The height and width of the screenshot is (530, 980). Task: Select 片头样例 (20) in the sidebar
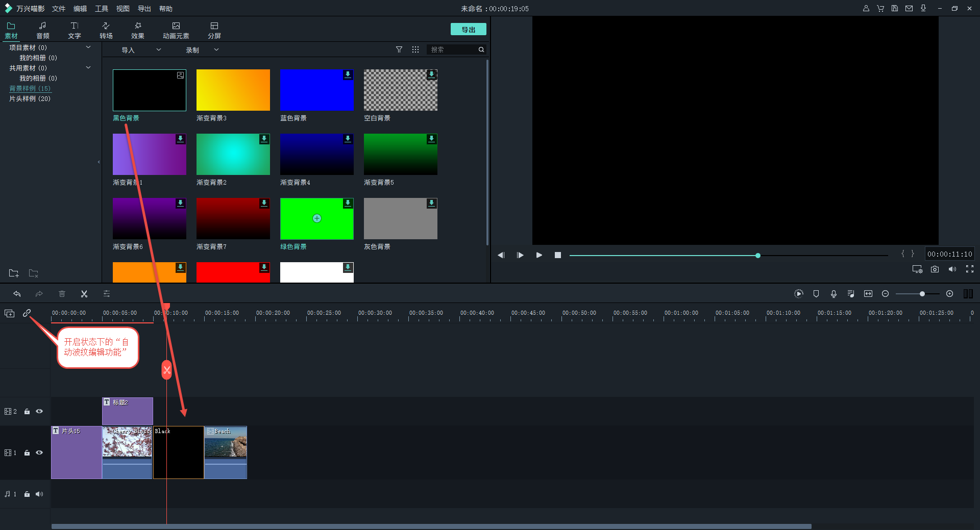coord(30,98)
